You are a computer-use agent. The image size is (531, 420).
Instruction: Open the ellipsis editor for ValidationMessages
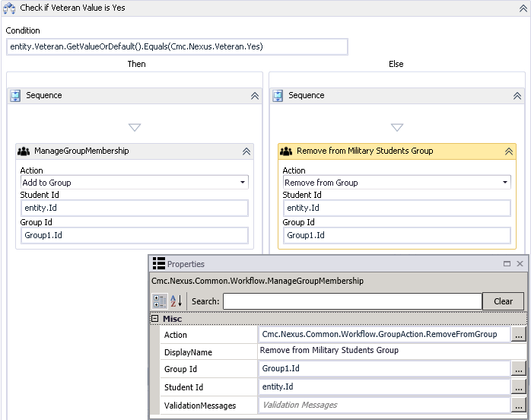(518, 406)
